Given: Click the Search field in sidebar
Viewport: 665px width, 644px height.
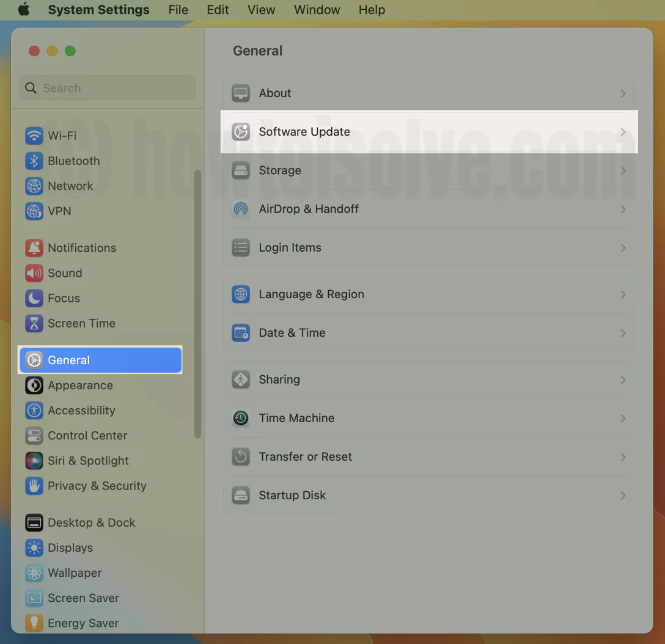Looking at the screenshot, I should pyautogui.click(x=108, y=88).
